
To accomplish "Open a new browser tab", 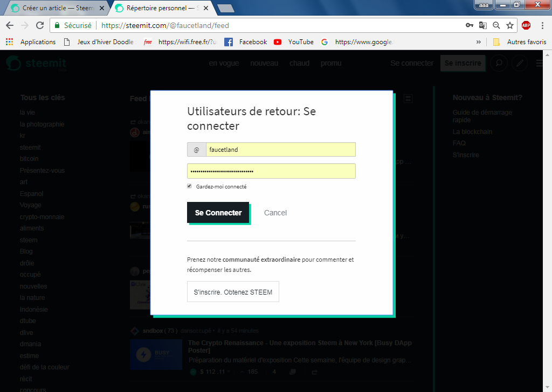I will 226,9.
